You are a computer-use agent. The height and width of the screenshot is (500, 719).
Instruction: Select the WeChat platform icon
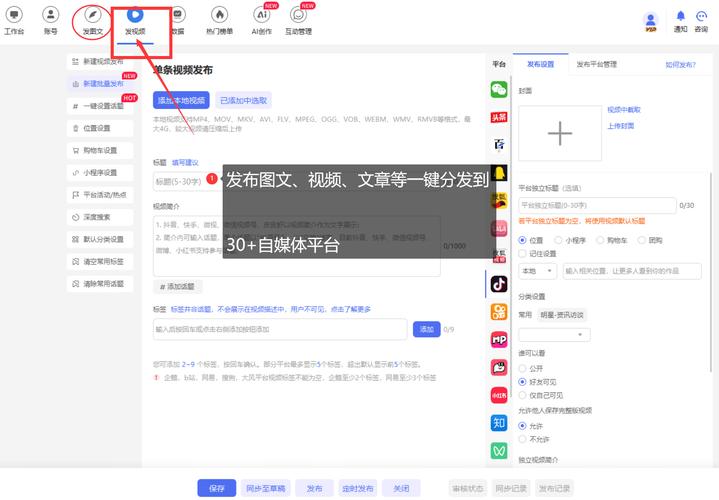[x=498, y=89]
